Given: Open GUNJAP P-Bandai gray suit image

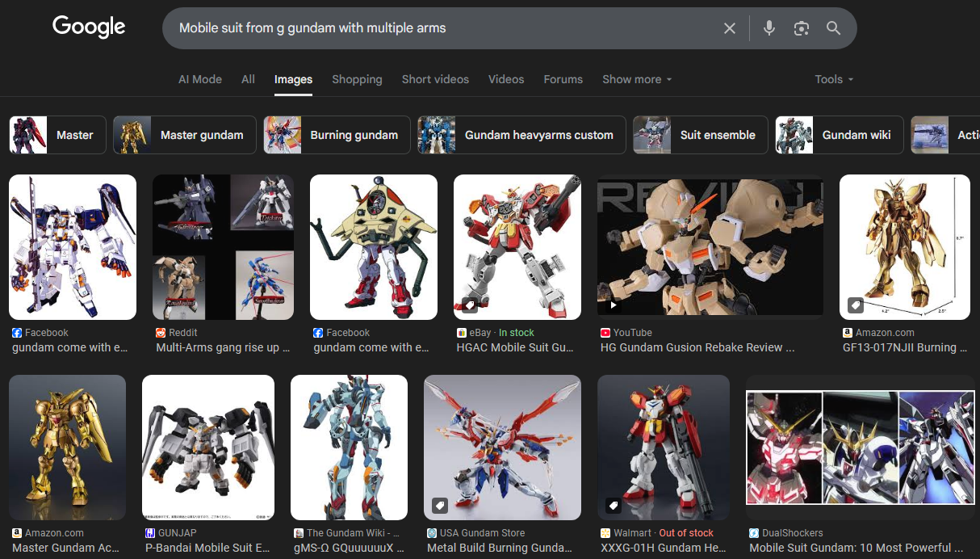Looking at the screenshot, I should (208, 448).
